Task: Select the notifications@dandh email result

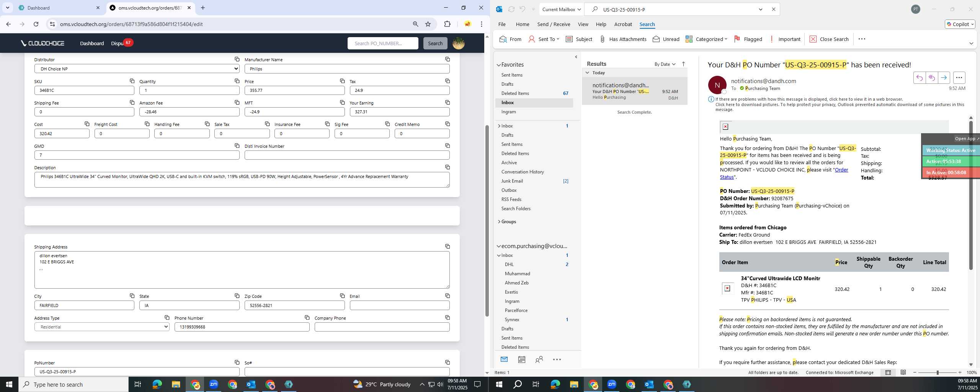Action: 634,91
